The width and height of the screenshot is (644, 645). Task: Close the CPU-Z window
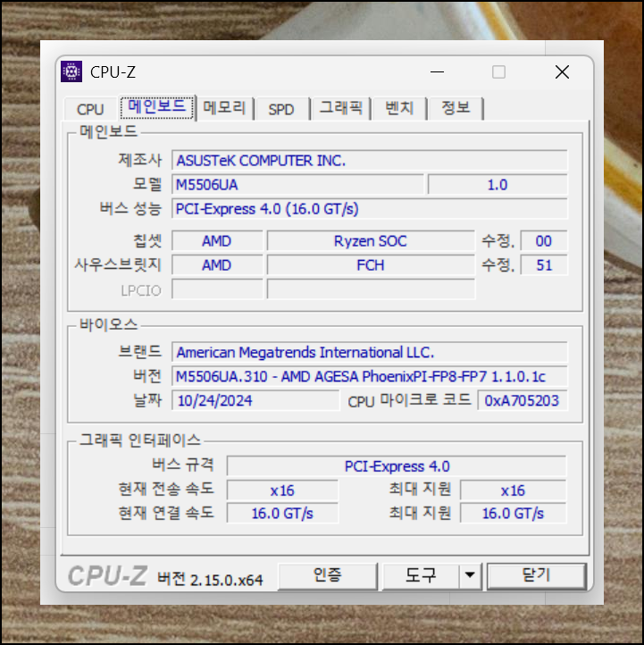(x=562, y=72)
